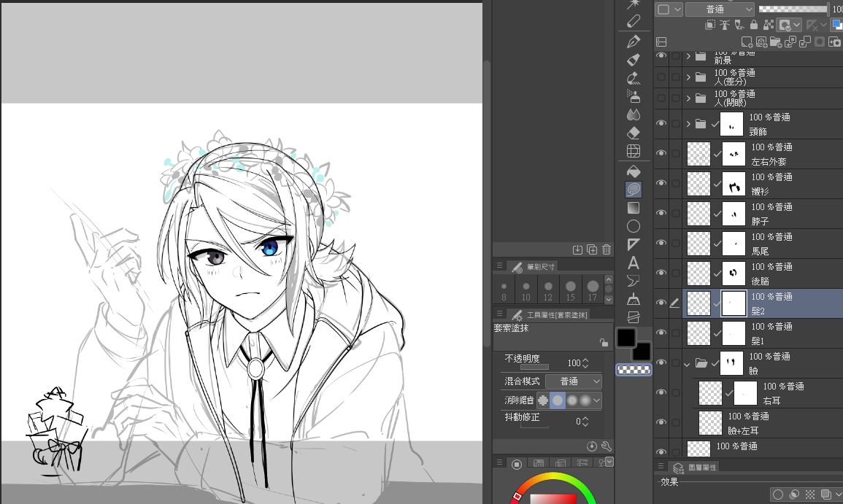Click the duplicate sub tool icon

point(592,249)
